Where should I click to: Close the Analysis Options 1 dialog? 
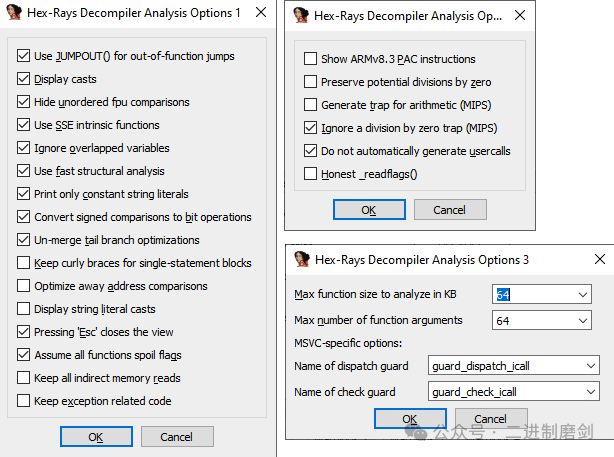[261, 13]
